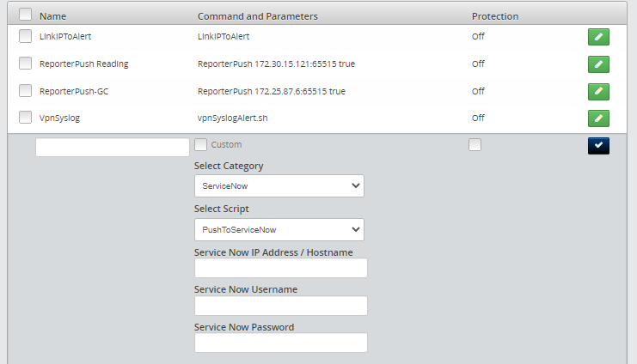Select the LinkIPToAlert row checkbox
This screenshot has width=637, height=364.
click(25, 36)
